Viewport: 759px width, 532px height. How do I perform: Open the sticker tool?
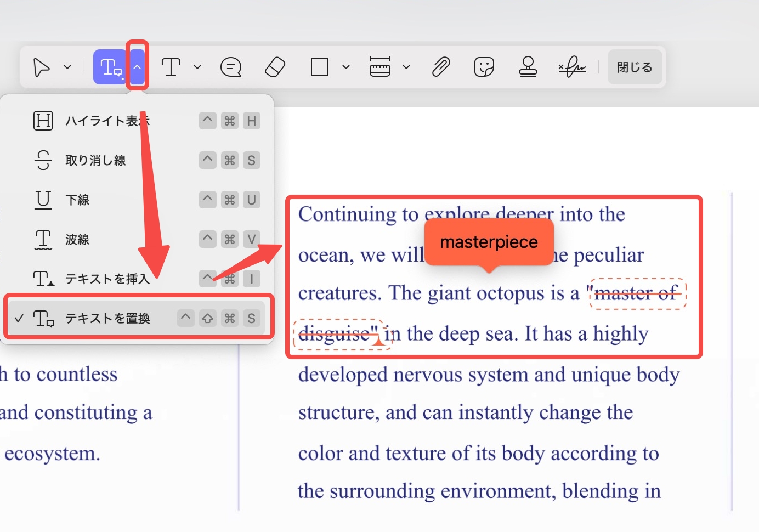(484, 67)
